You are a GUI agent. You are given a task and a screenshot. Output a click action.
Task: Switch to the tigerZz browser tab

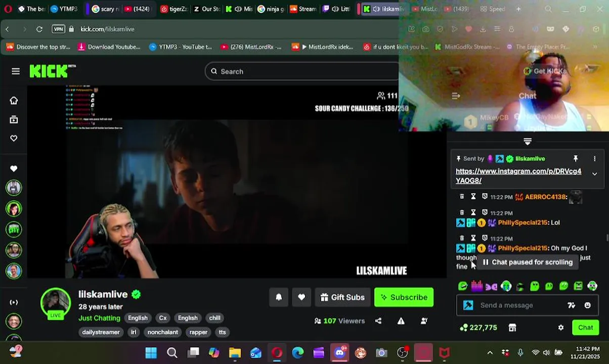(x=174, y=9)
